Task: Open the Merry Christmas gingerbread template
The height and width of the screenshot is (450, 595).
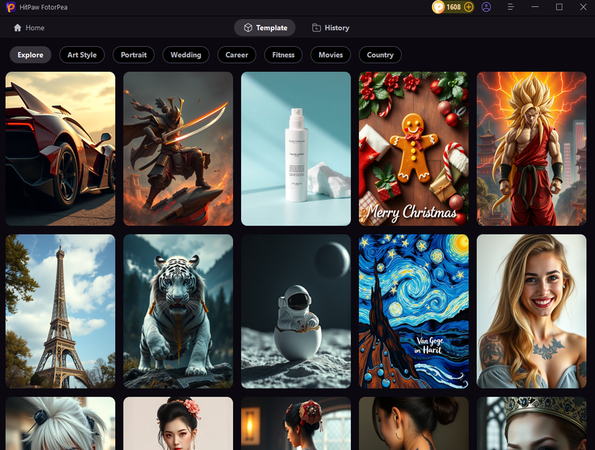Action: coord(414,149)
